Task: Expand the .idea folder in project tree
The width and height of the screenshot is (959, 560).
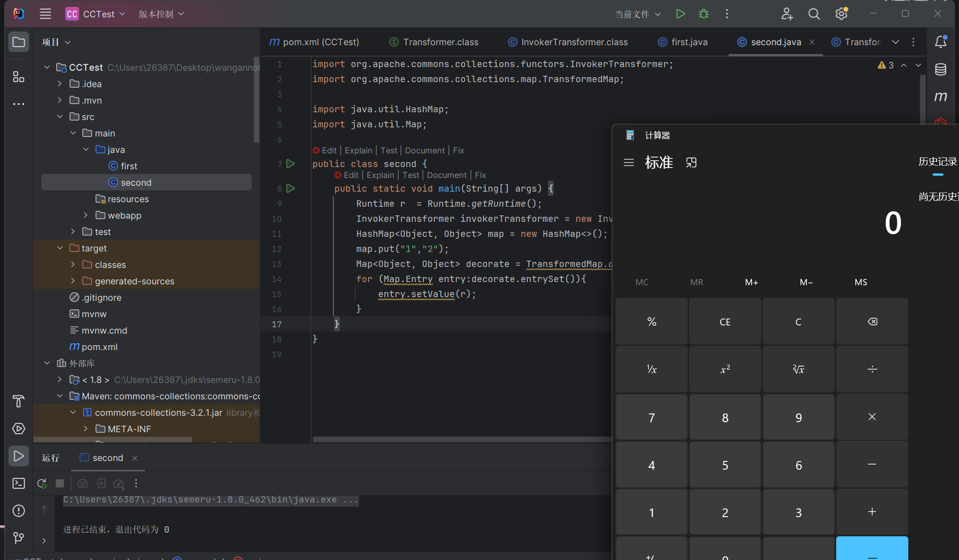Action: [60, 84]
